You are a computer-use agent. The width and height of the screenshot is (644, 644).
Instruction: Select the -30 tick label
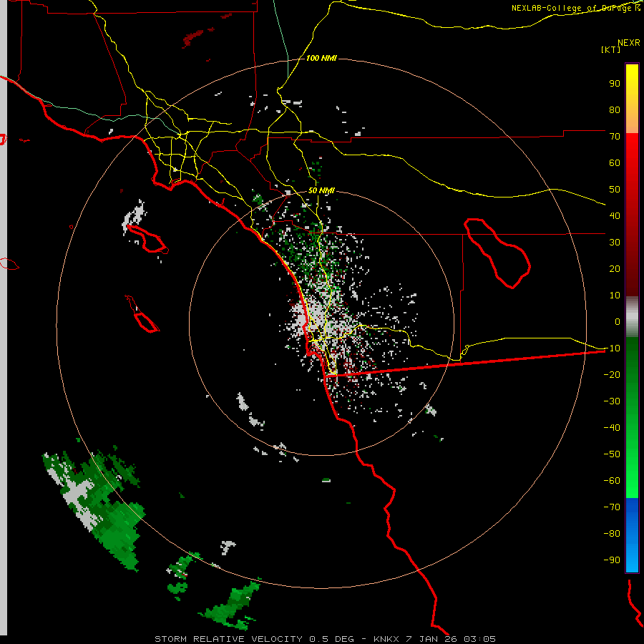(612, 401)
